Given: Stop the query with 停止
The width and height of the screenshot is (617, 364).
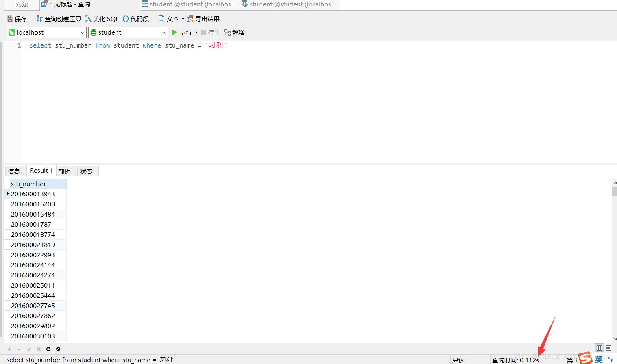Looking at the screenshot, I should [210, 32].
